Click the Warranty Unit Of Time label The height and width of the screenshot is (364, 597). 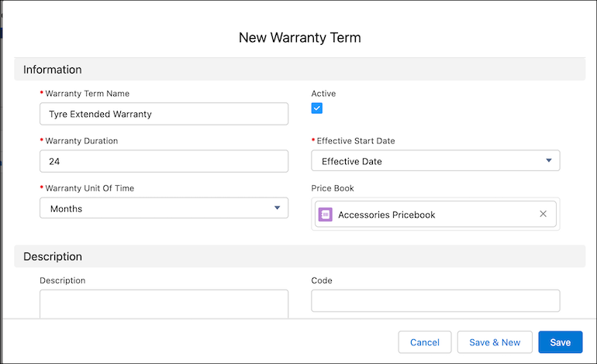tap(90, 188)
